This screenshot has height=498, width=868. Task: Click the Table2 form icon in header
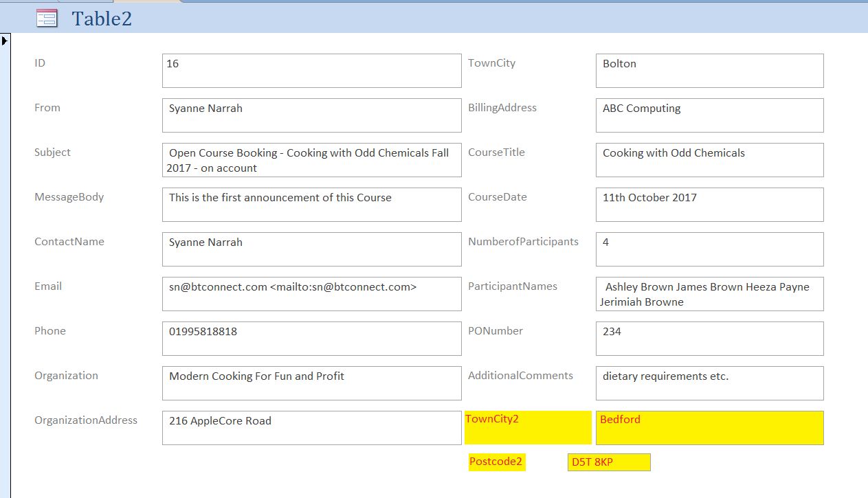click(47, 19)
